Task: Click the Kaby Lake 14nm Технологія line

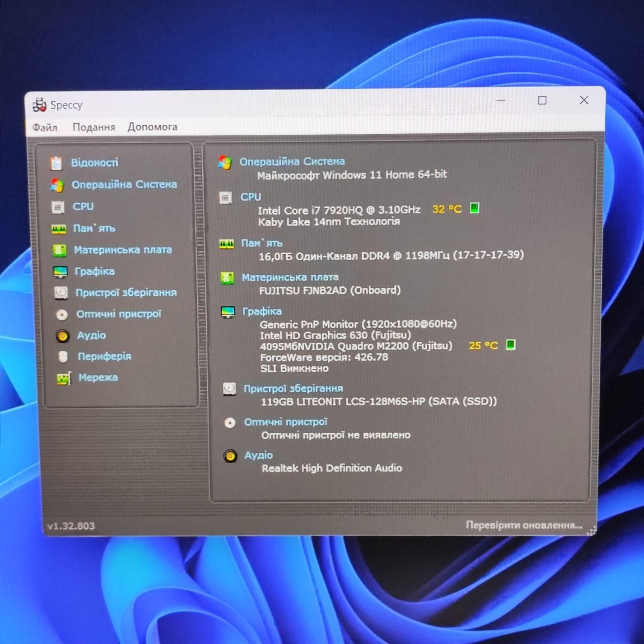Action: pyautogui.click(x=329, y=221)
